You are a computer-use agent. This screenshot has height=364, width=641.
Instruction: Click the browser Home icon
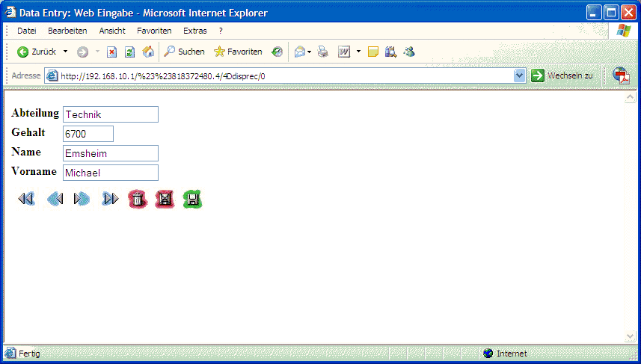pos(148,52)
